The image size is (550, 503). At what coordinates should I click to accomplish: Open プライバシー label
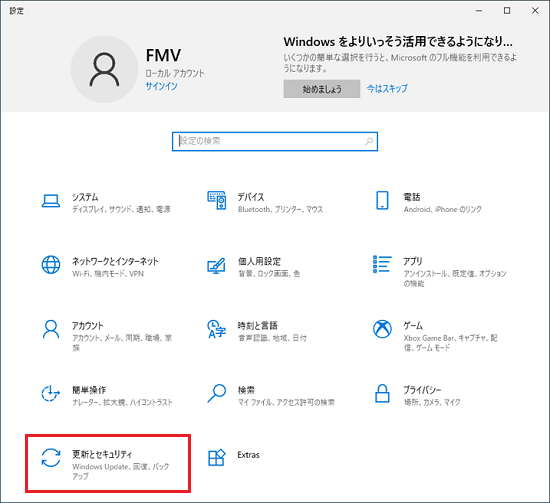[x=422, y=390]
